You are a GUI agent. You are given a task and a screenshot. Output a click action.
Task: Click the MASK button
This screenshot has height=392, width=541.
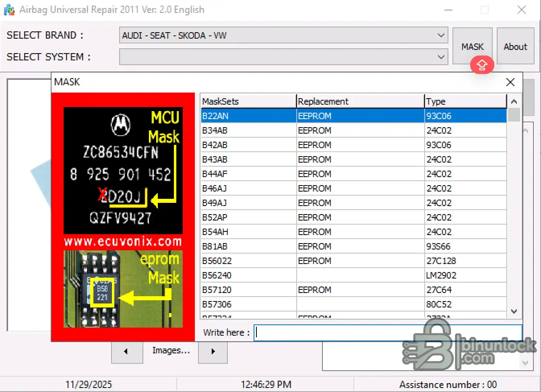pyautogui.click(x=473, y=46)
